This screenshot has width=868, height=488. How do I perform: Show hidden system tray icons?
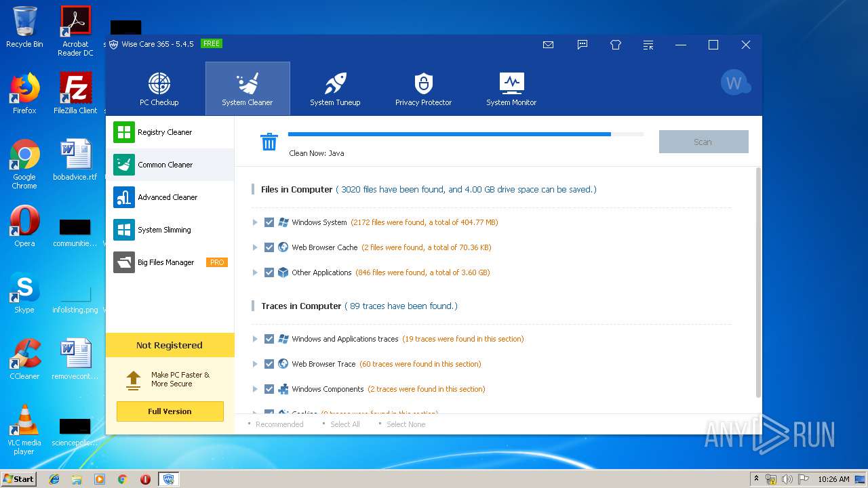point(756,479)
